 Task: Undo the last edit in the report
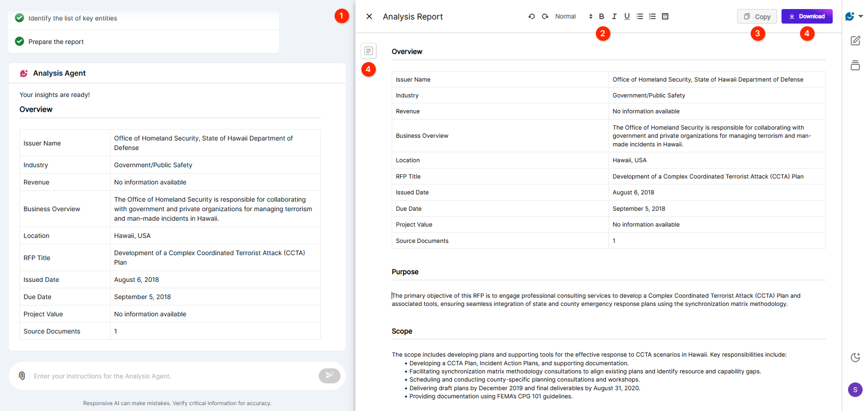[x=532, y=16]
